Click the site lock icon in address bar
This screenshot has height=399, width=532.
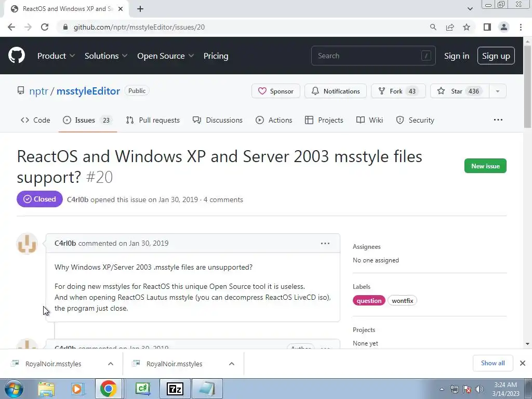click(x=66, y=27)
